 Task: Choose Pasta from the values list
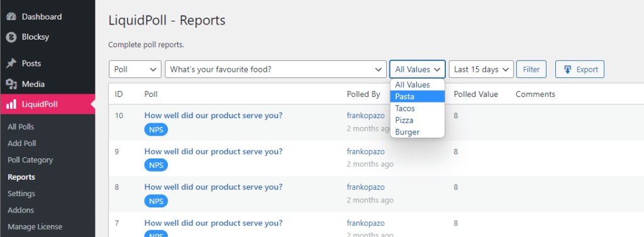point(418,97)
